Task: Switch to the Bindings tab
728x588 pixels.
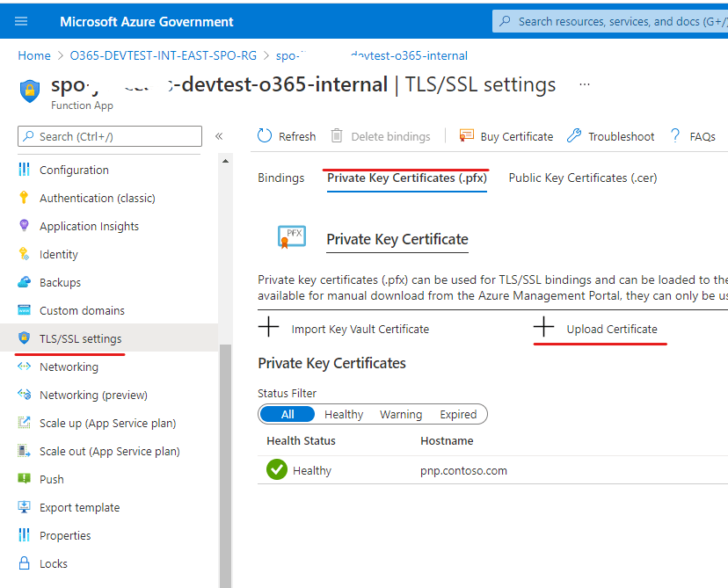Action: 280,178
